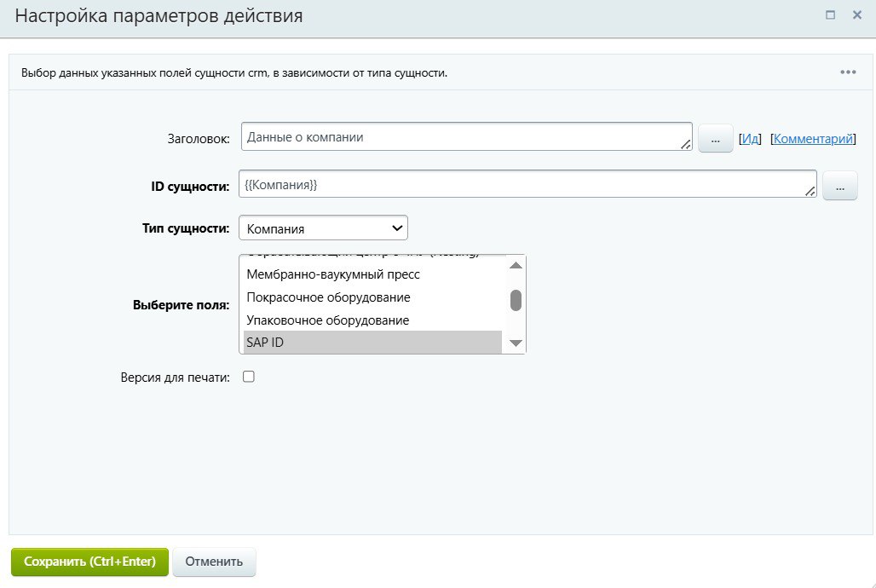Click the listbox scroll up arrow
The image size is (876, 588).
point(516,266)
